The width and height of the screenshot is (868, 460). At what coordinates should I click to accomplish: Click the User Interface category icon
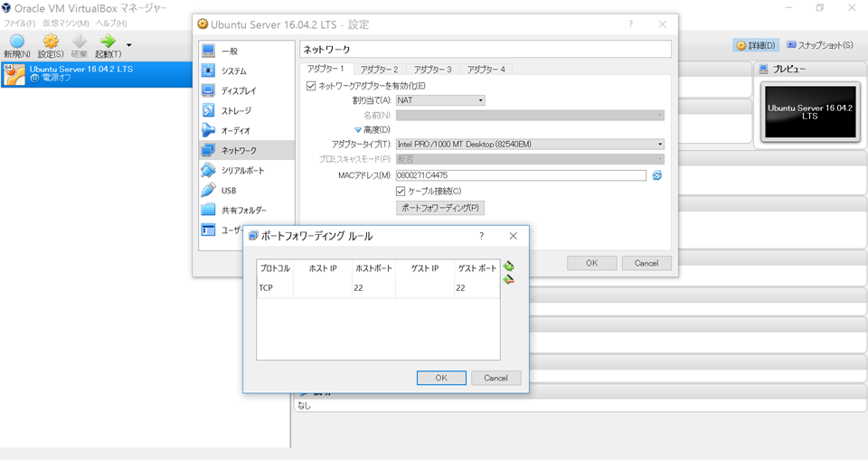coord(208,230)
